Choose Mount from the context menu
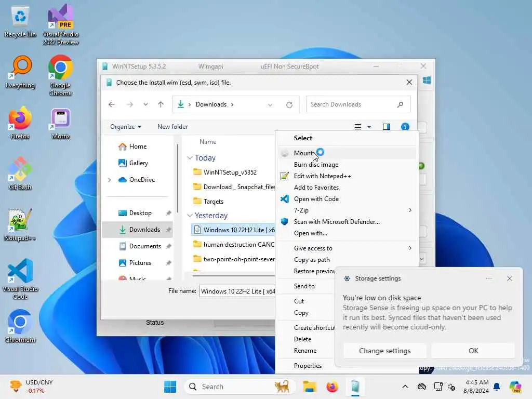This screenshot has width=532, height=399. point(347,153)
